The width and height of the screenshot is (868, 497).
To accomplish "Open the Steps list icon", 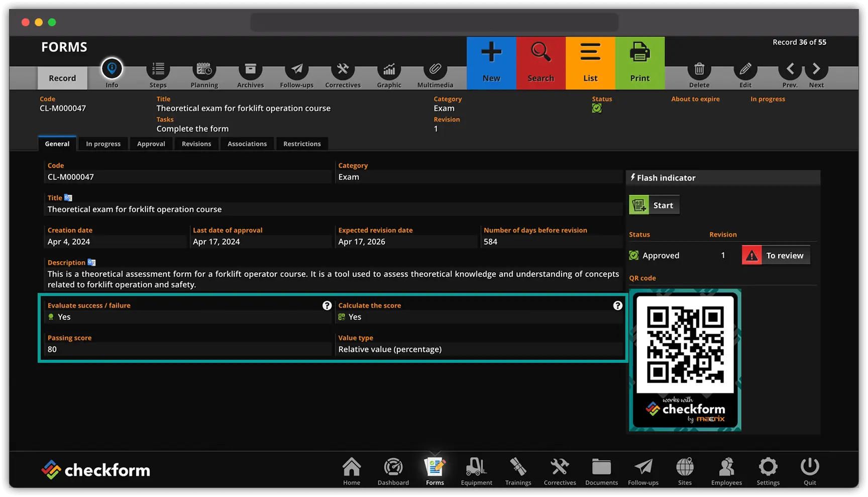I will point(158,69).
